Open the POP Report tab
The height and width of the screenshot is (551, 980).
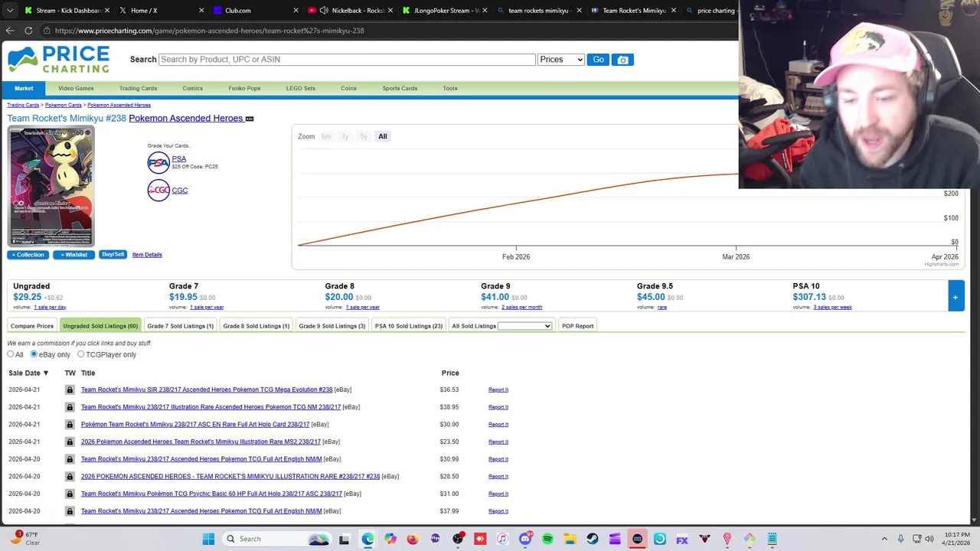tap(577, 326)
